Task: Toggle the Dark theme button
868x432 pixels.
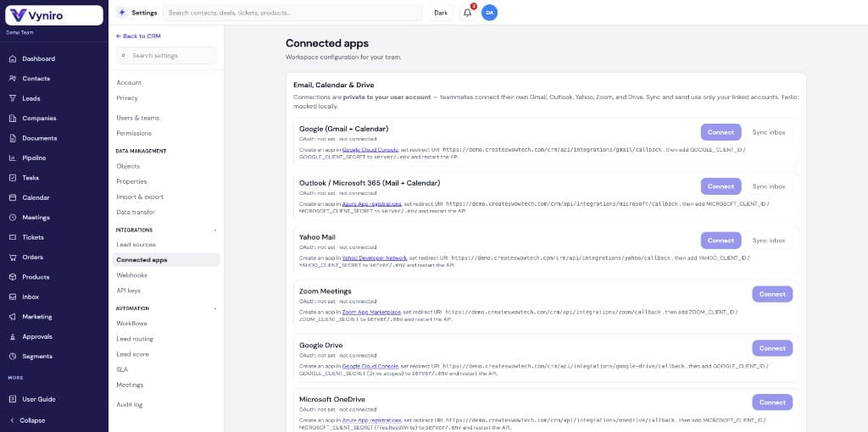Action: (441, 13)
